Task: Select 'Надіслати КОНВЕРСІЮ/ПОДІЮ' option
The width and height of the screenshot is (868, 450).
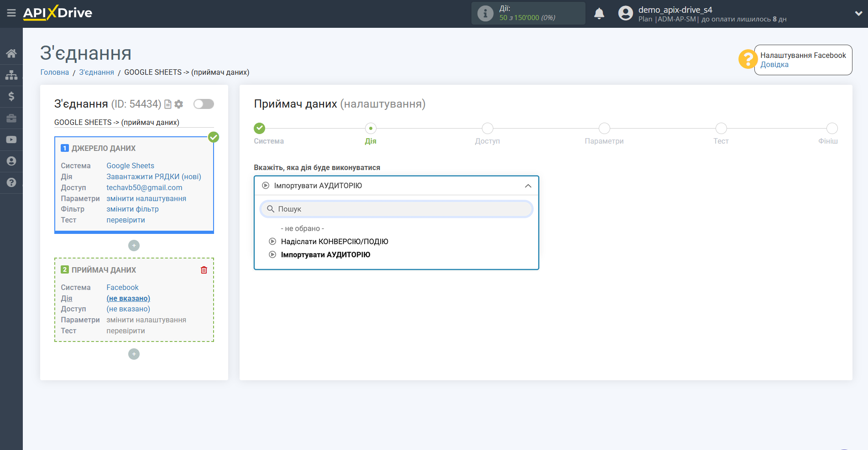Action: pyautogui.click(x=335, y=242)
